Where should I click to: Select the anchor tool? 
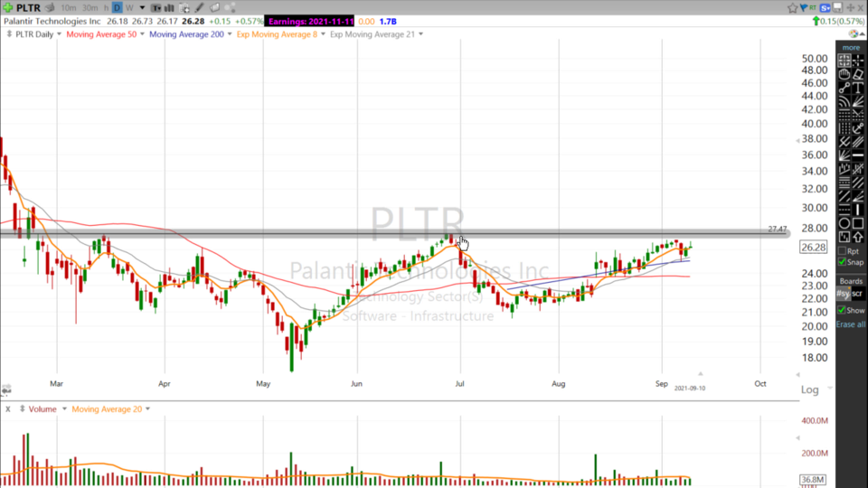pyautogui.click(x=858, y=128)
